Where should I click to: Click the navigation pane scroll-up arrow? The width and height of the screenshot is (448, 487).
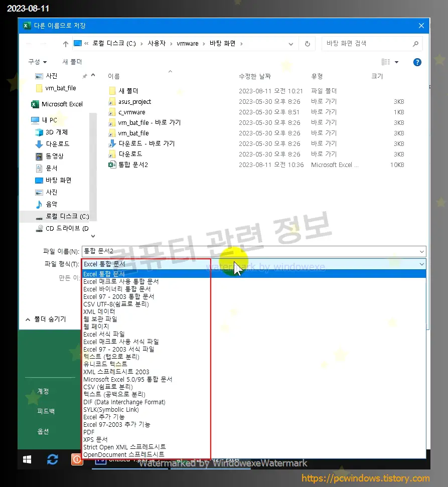pyautogui.click(x=93, y=75)
